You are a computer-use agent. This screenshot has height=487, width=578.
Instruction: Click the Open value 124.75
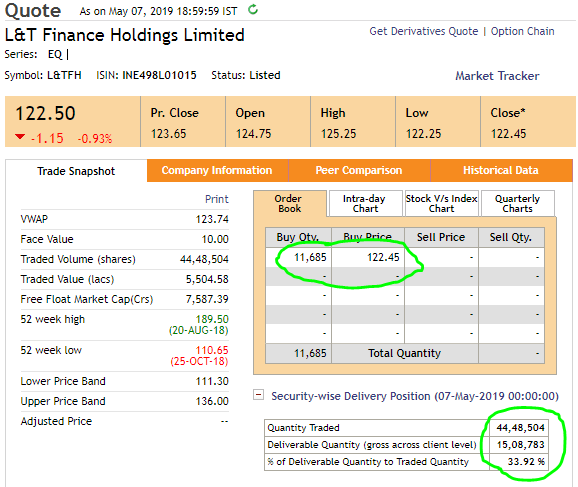pos(254,133)
